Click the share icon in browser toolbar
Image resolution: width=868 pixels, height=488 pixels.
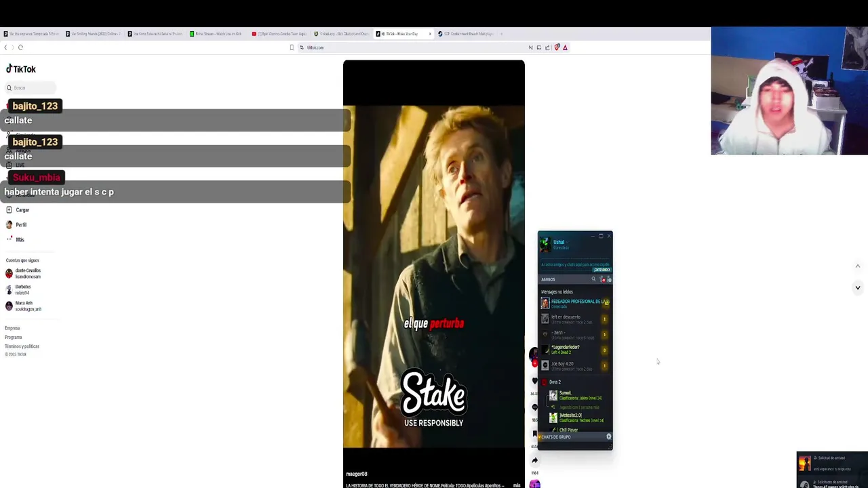point(547,47)
